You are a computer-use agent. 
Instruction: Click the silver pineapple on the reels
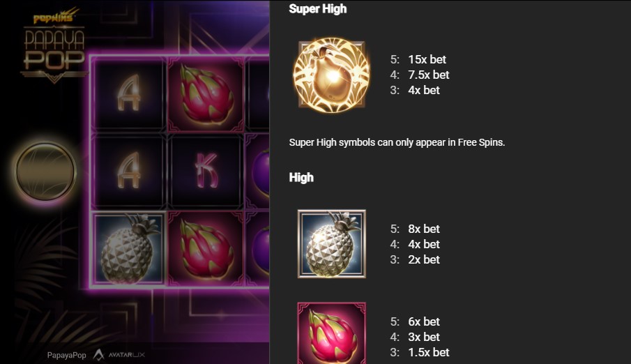tap(129, 248)
